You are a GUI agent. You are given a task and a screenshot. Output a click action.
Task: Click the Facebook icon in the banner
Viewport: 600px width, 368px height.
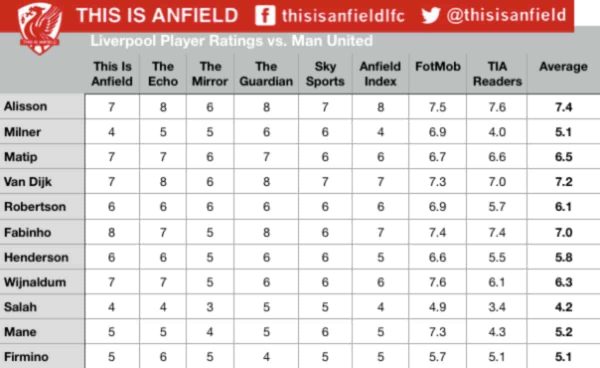[265, 16]
